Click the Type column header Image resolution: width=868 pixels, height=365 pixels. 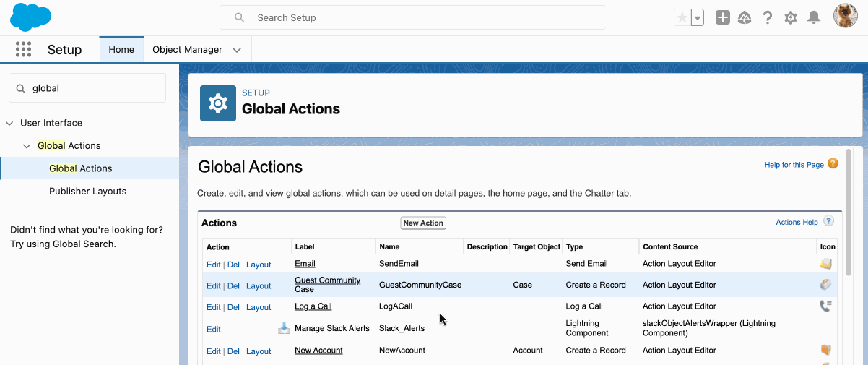[574, 247]
